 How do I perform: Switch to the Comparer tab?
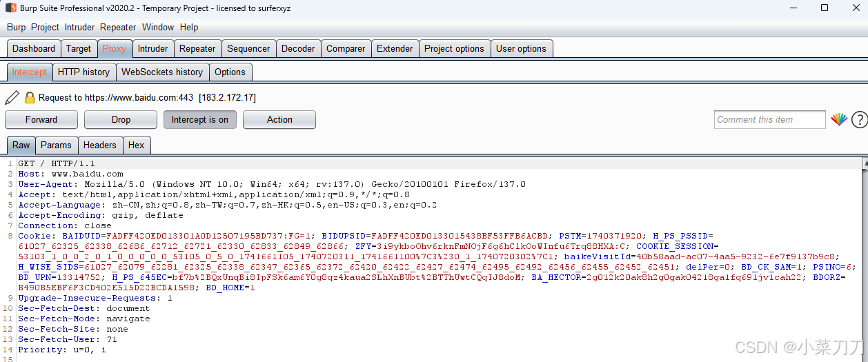click(x=346, y=48)
